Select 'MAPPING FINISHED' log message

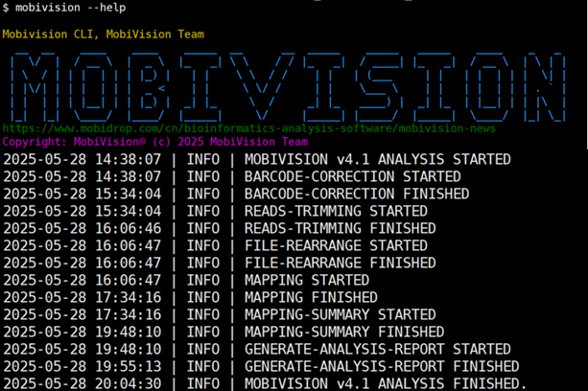click(x=311, y=297)
